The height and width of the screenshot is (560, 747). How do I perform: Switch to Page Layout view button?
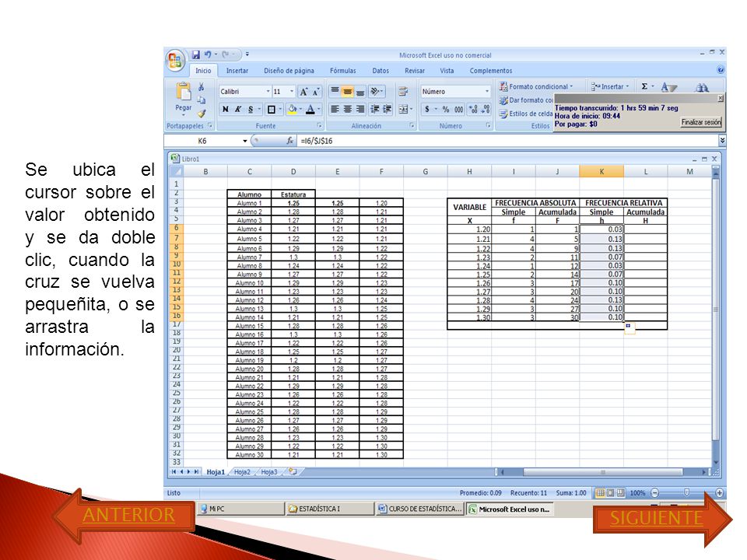pyautogui.click(x=610, y=493)
